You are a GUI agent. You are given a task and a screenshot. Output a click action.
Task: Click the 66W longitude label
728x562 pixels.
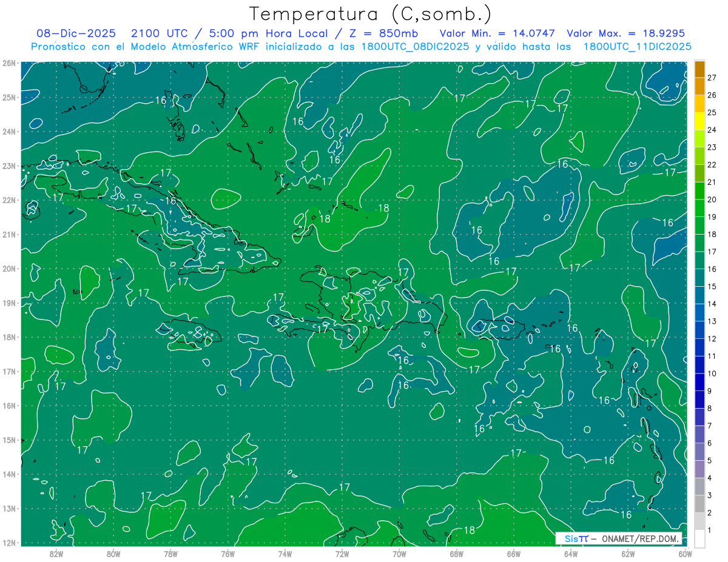[x=513, y=554]
